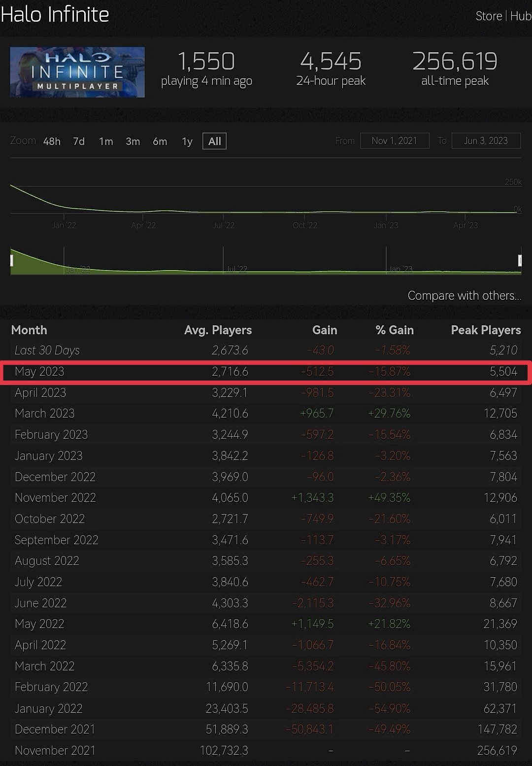Image resolution: width=532 pixels, height=766 pixels.
Task: Set chart zoom to 7d
Action: click(x=79, y=141)
